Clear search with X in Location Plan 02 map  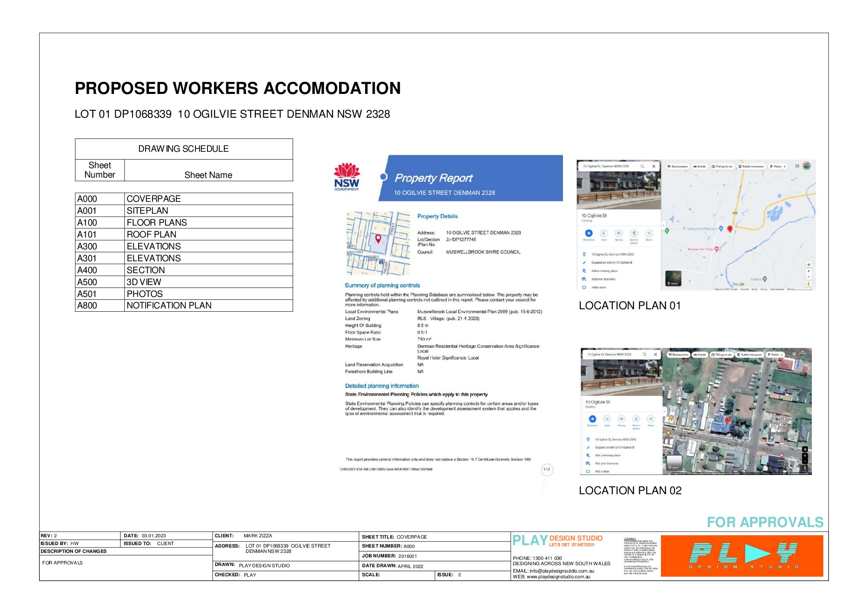pyautogui.click(x=655, y=354)
